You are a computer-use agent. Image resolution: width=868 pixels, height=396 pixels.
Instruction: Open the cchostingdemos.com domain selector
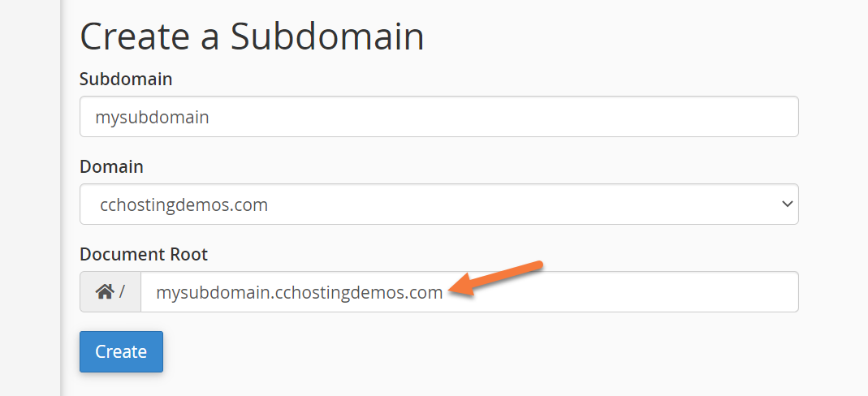point(438,204)
